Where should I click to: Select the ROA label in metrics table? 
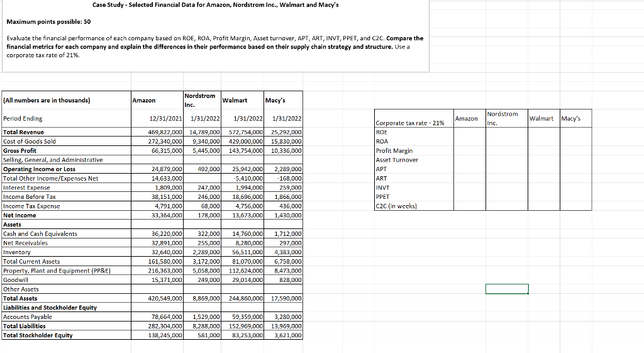tap(382, 142)
